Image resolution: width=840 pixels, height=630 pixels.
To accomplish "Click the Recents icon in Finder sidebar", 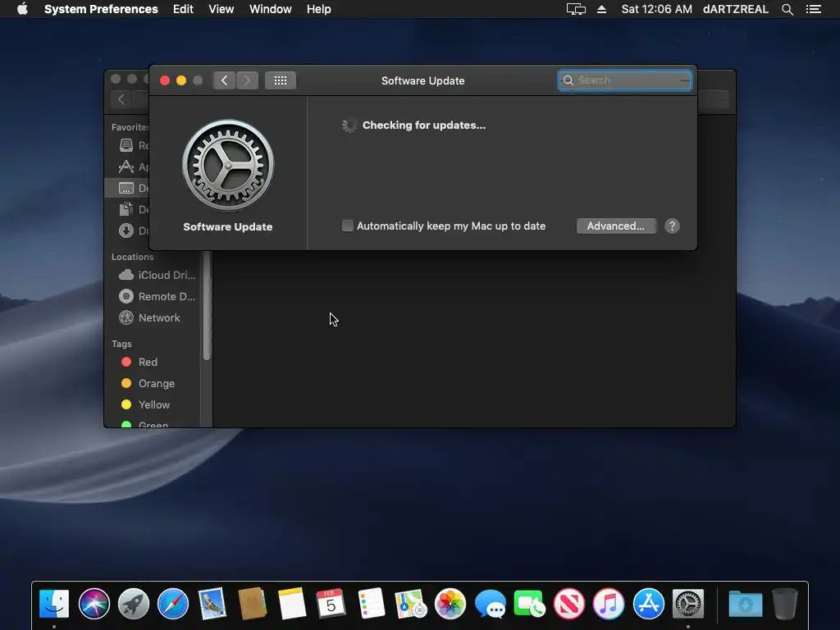I will [126, 145].
